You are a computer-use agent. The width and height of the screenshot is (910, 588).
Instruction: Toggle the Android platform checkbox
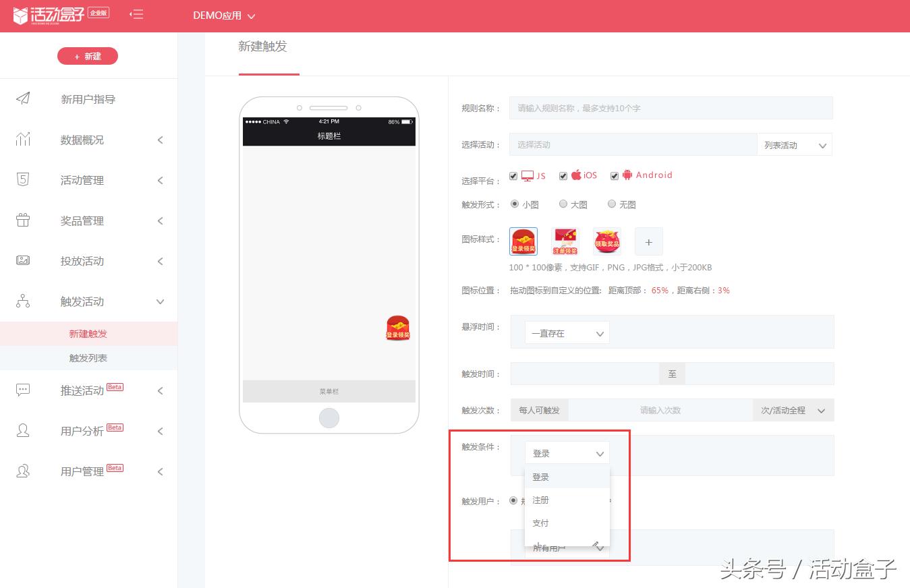click(x=615, y=175)
